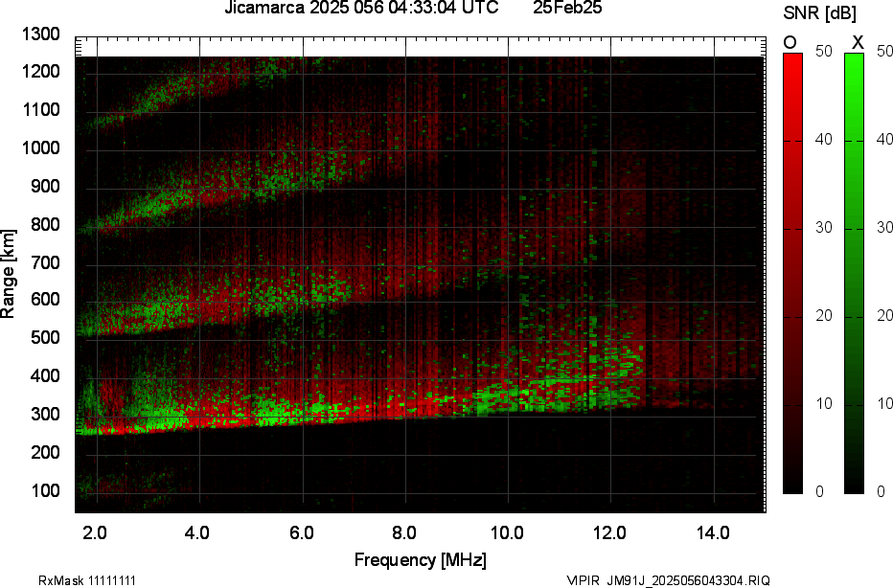Click the 1100 range axis label
The width and height of the screenshot is (893, 588).
(41, 110)
